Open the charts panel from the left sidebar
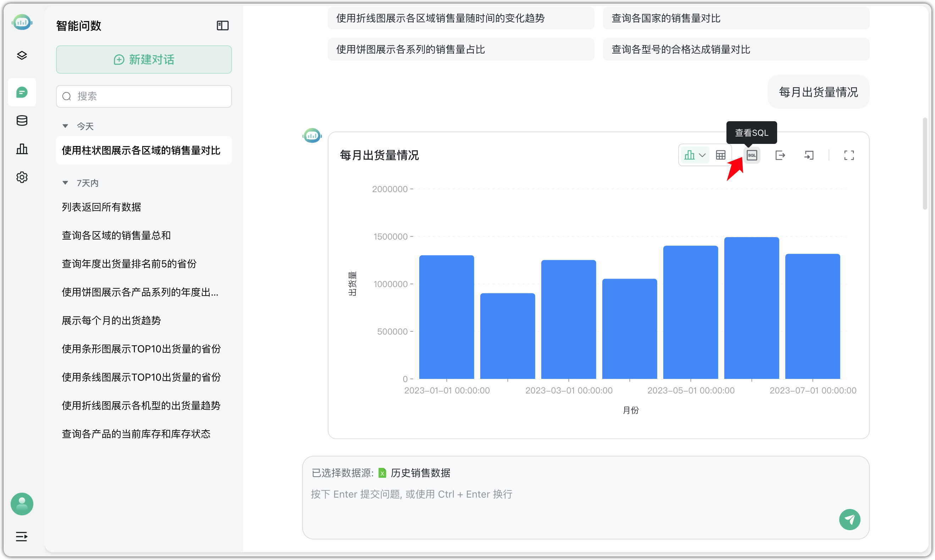935x560 pixels. coord(22,149)
